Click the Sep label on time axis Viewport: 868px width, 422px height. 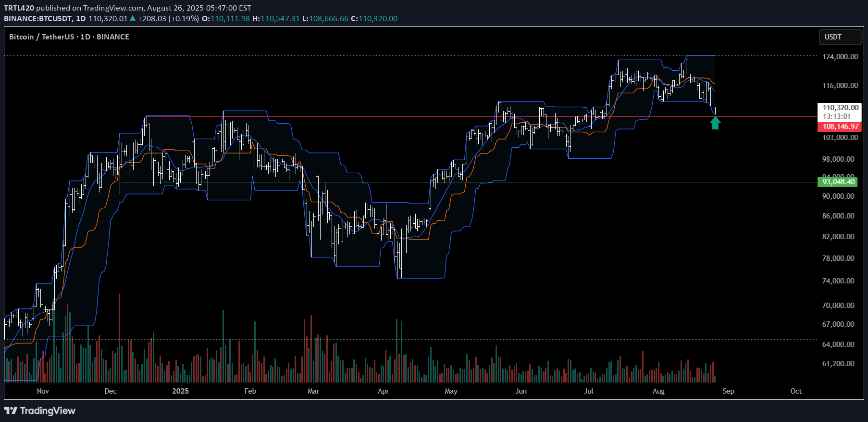[728, 391]
